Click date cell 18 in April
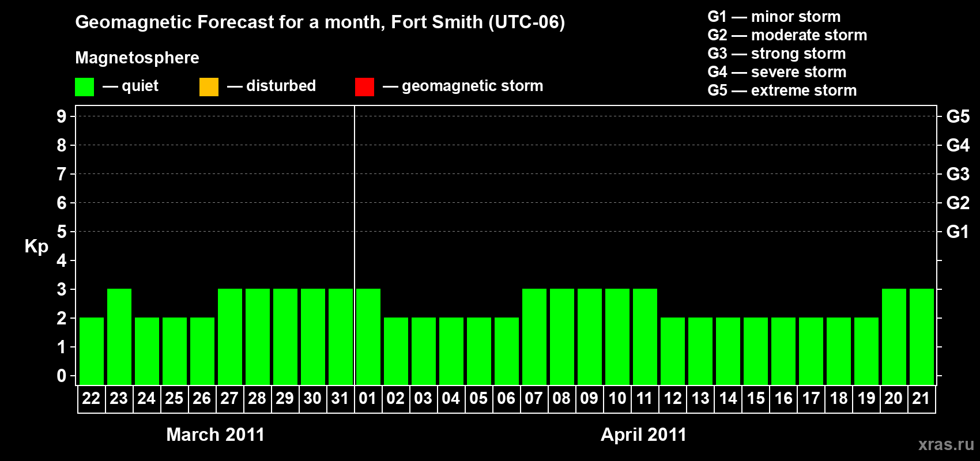This screenshot has width=980, height=461. point(838,399)
